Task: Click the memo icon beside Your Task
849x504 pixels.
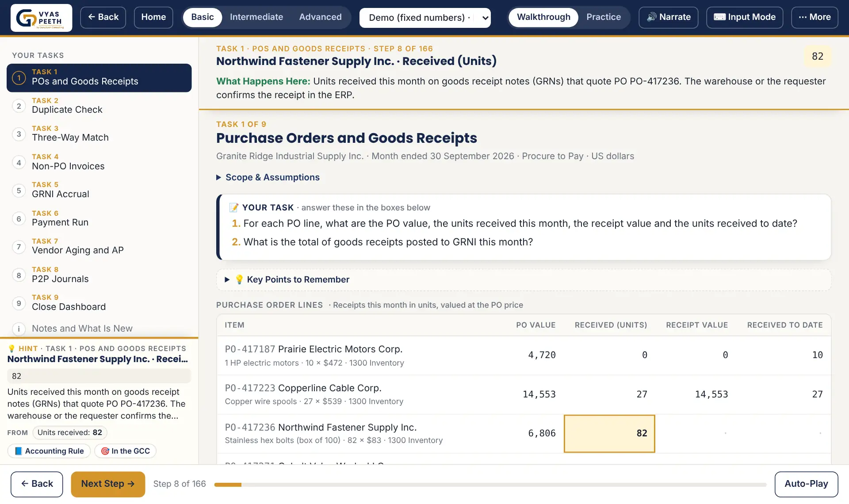Action: (234, 207)
